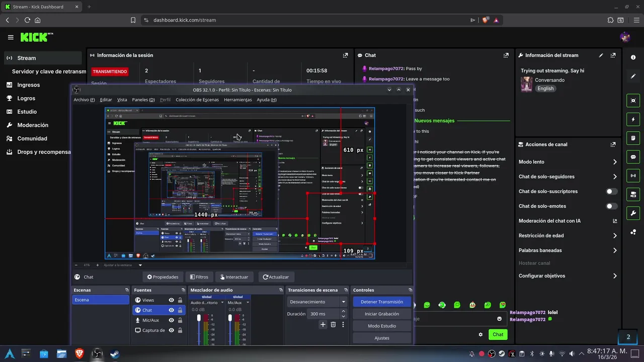Open the user avatar menu in Kick
644x362 pixels.
click(x=625, y=37)
